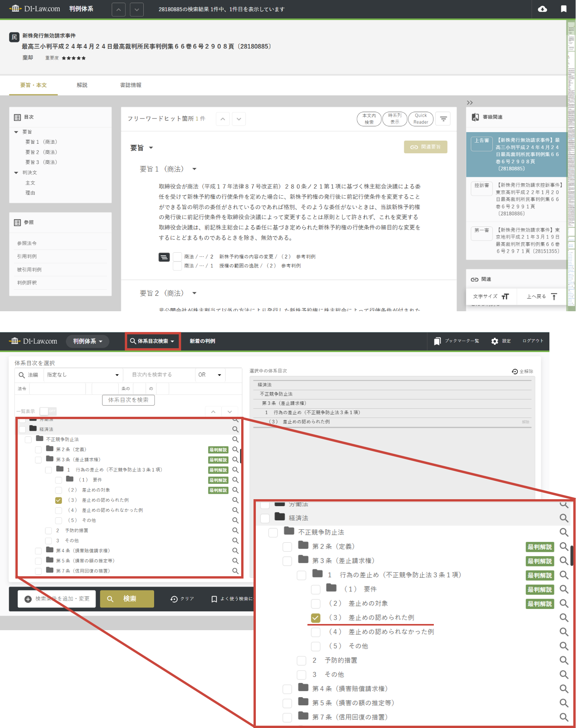Viewport: 576px width, 728px height.
Task: Open the OR operator dropdown
Action: point(210,375)
